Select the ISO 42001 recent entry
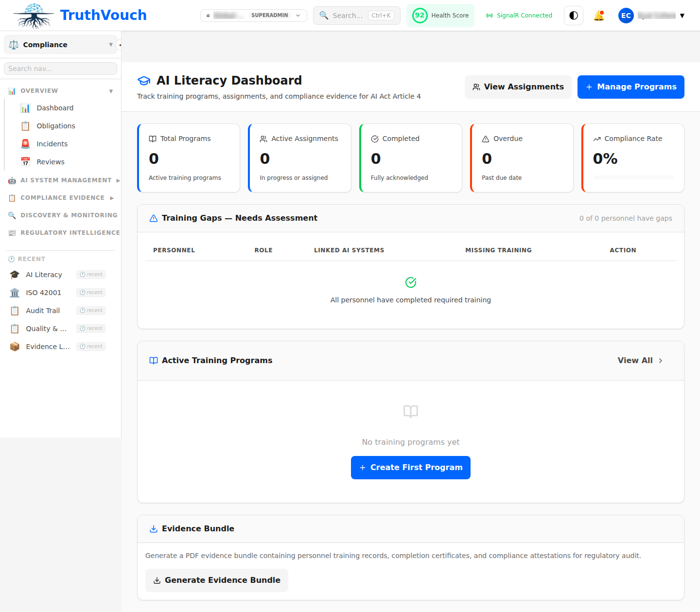700x612 pixels. coord(43,292)
